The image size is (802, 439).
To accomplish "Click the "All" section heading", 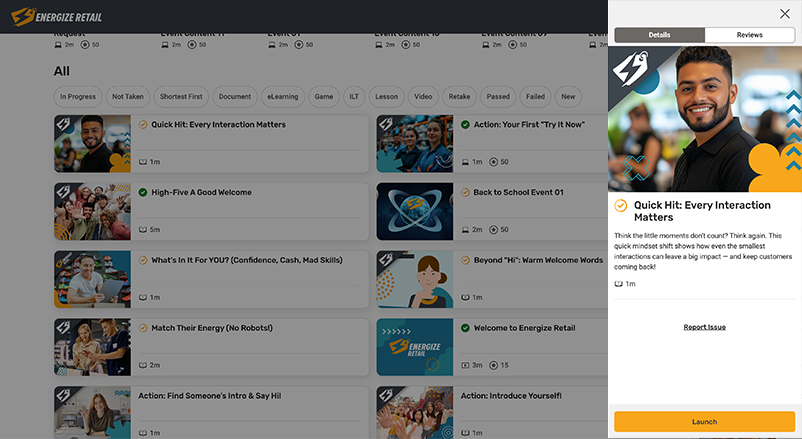I will click(61, 71).
